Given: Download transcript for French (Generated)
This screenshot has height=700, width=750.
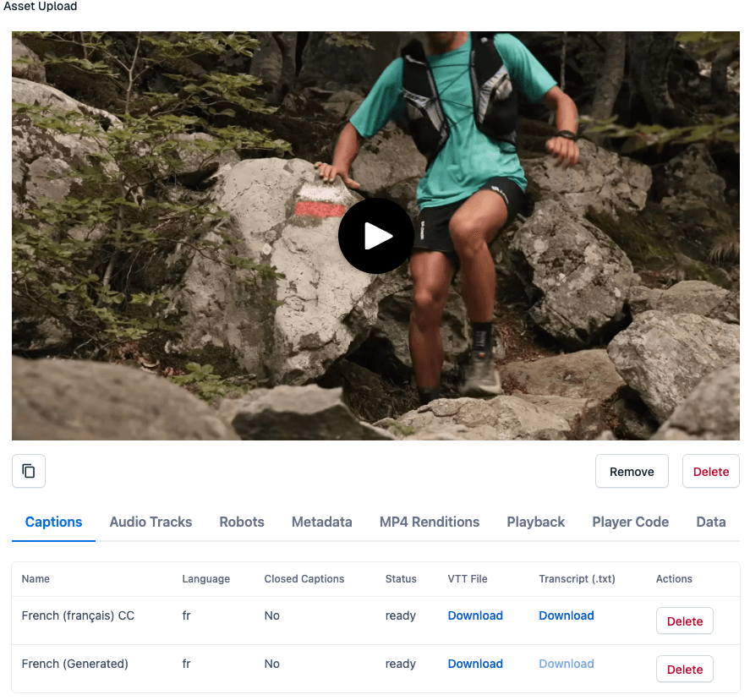Looking at the screenshot, I should [x=567, y=664].
